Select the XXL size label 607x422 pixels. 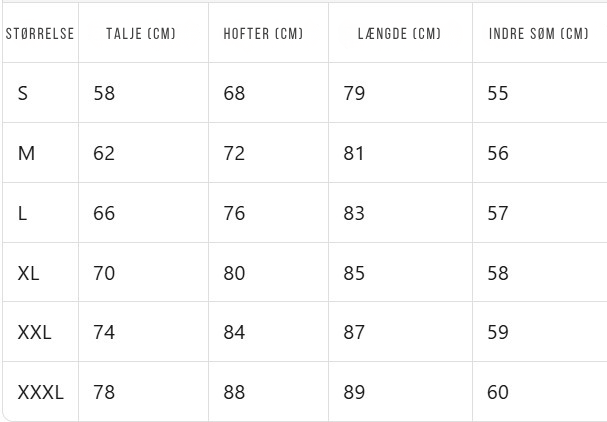point(34,333)
